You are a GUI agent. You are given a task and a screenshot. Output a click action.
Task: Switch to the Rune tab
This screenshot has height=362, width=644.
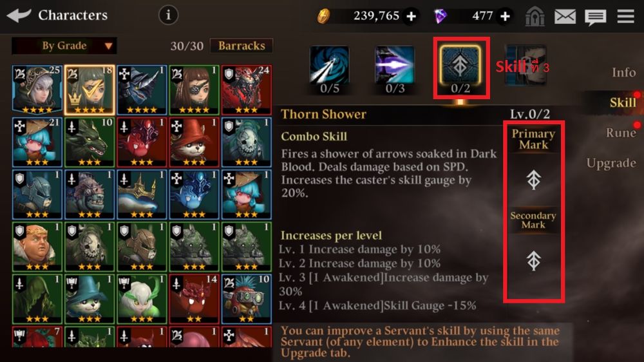621,133
